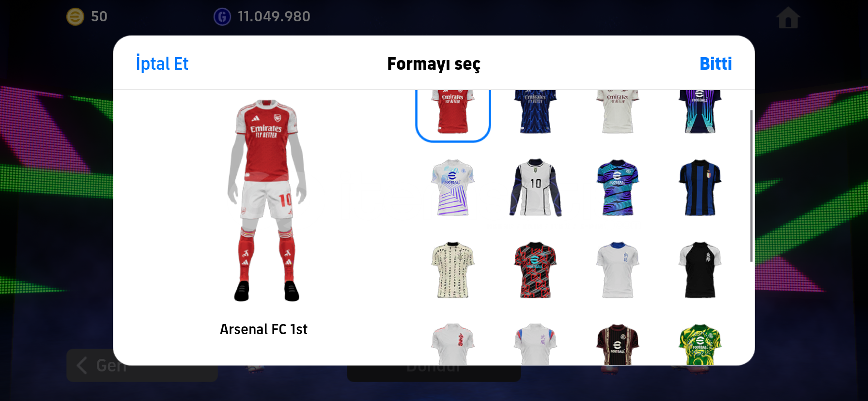Pick the cream patterned jersey
This screenshot has width=868, height=401.
453,270
